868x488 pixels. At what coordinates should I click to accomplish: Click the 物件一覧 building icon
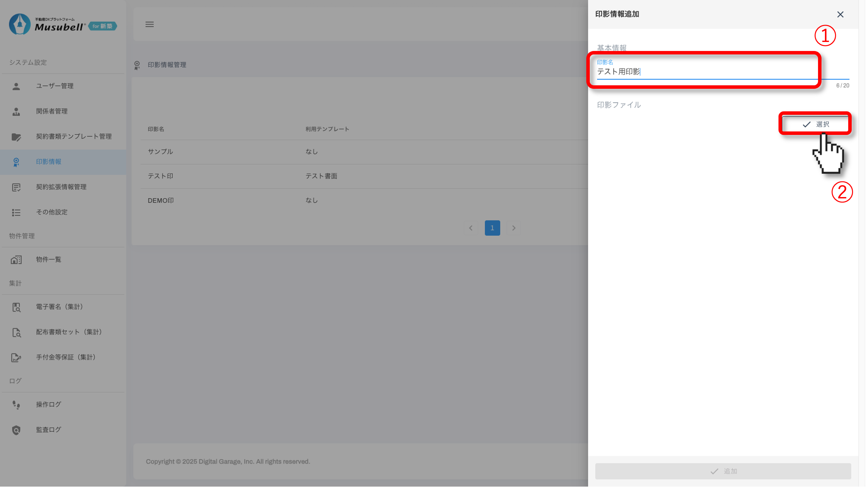click(16, 260)
